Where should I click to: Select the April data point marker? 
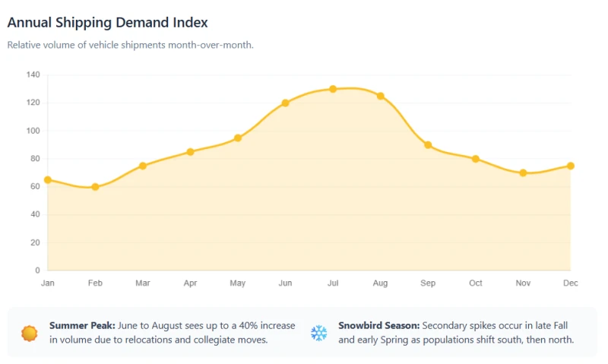point(191,152)
